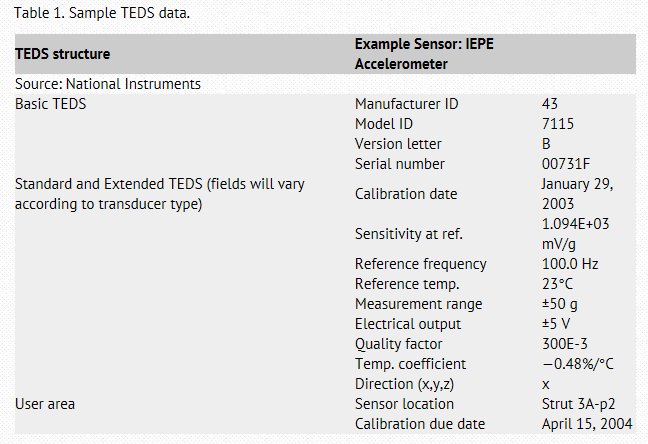Click the temp. coefficient value −0.48%/°C
This screenshot has width=648, height=444.
(x=577, y=364)
